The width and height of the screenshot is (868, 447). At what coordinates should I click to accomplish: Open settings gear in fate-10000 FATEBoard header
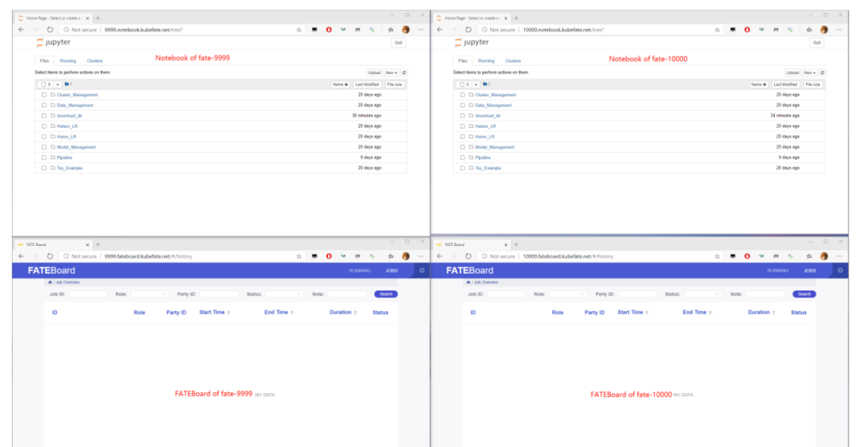(x=841, y=271)
